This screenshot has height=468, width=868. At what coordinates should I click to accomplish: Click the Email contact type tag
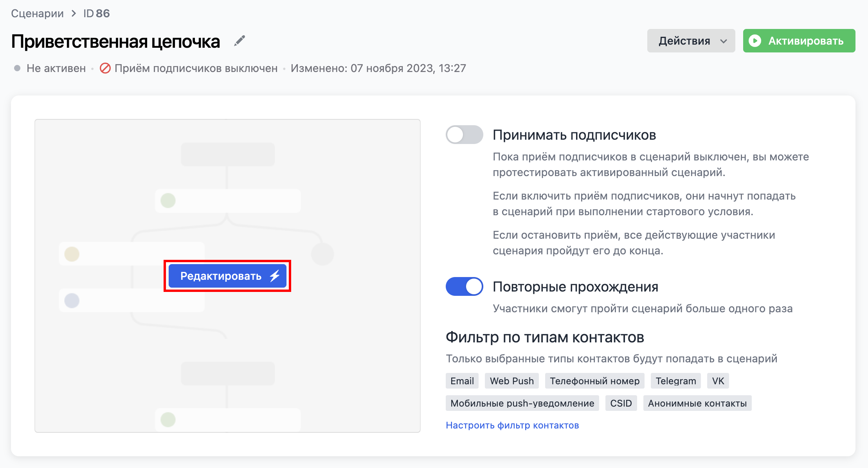coord(462,381)
